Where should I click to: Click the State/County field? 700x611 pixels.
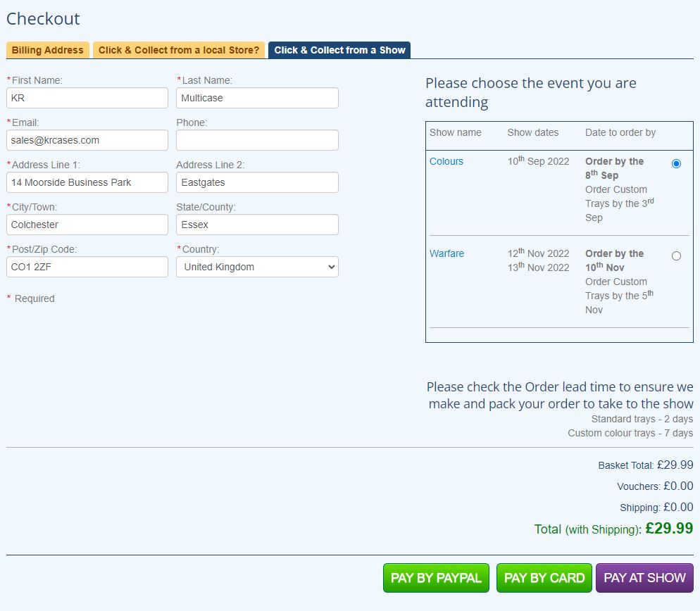[x=257, y=225]
